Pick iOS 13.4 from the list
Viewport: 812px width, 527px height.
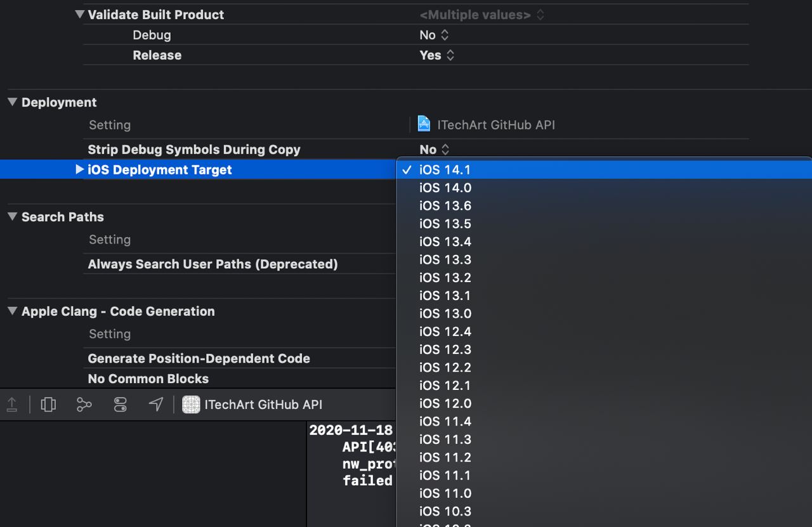click(604, 242)
